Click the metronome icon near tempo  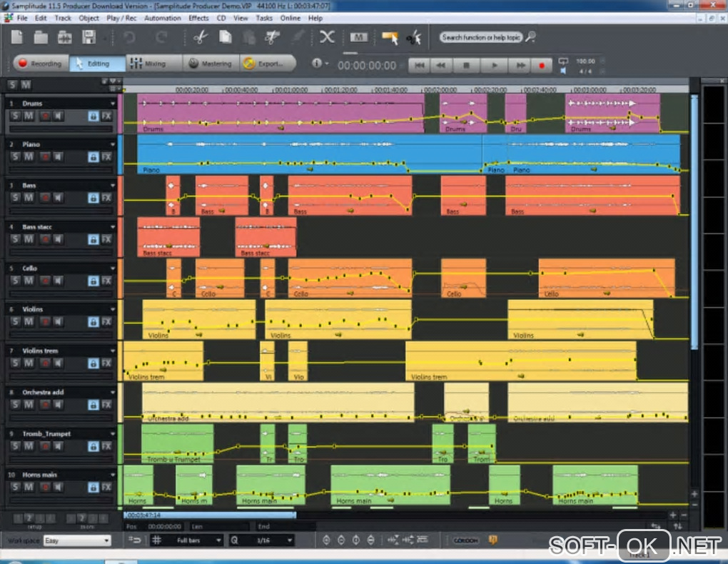[563, 61]
